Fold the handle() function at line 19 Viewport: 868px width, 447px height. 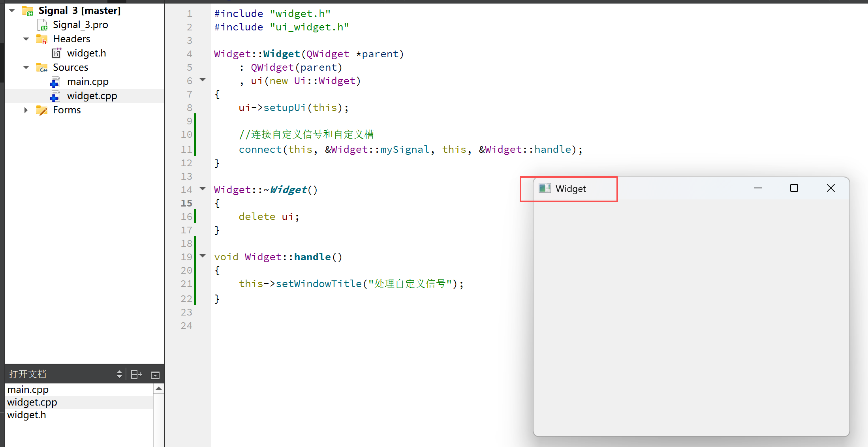(x=203, y=256)
